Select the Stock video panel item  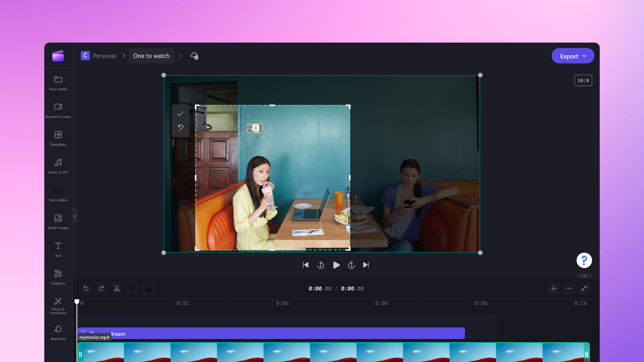coord(58,194)
